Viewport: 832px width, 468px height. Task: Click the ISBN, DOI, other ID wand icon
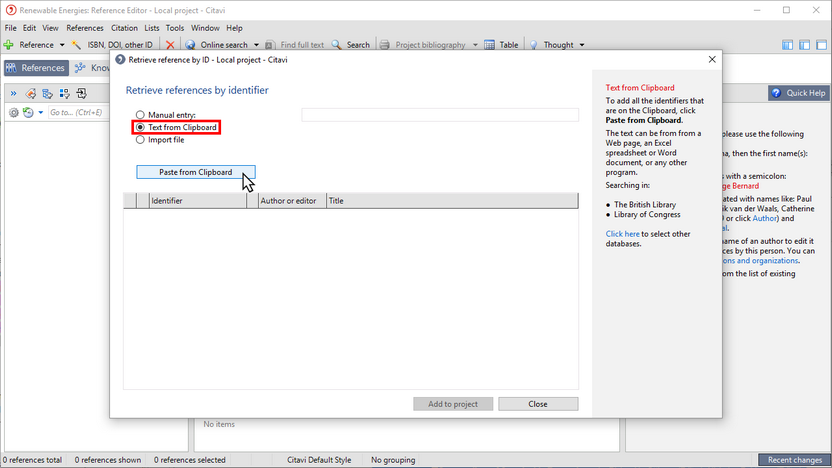[x=76, y=45]
